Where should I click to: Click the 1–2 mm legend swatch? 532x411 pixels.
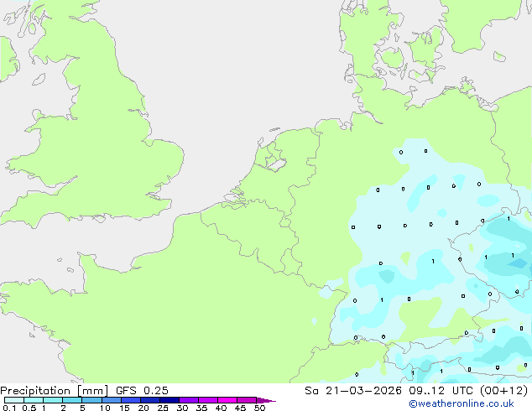[x=53, y=400]
